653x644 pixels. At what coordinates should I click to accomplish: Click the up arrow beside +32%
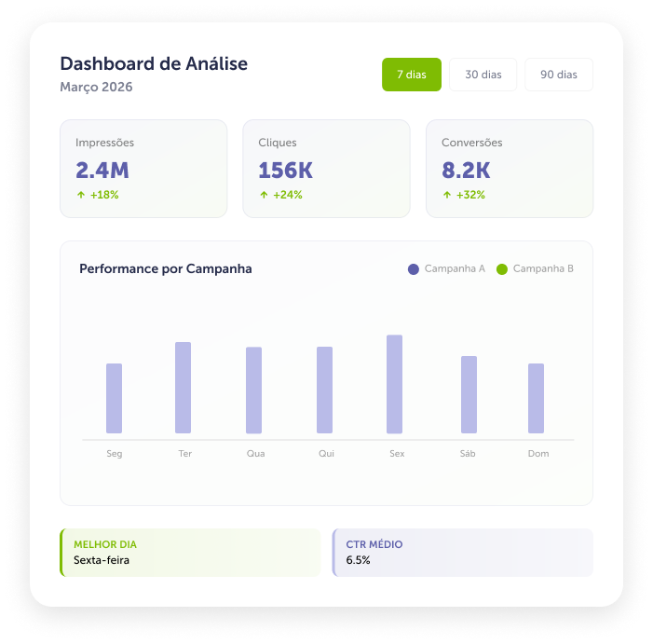(x=447, y=195)
